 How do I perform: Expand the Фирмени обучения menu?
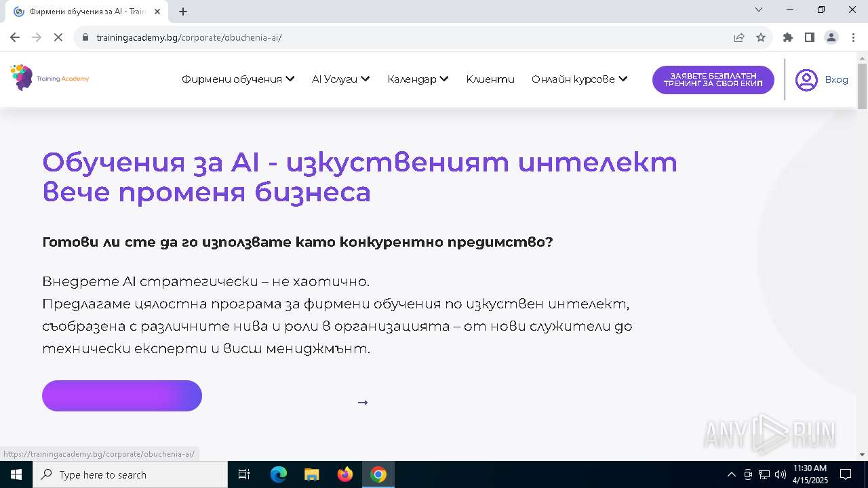(x=238, y=79)
